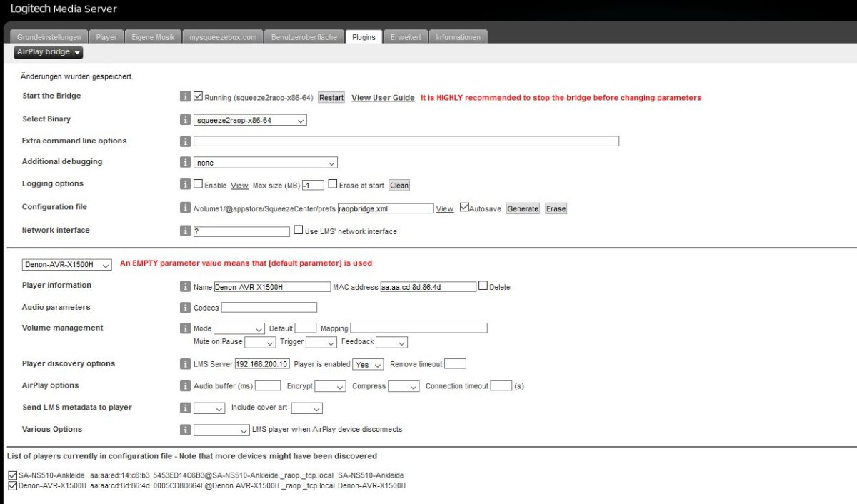Click info icon next to Start the Bridge

[185, 96]
